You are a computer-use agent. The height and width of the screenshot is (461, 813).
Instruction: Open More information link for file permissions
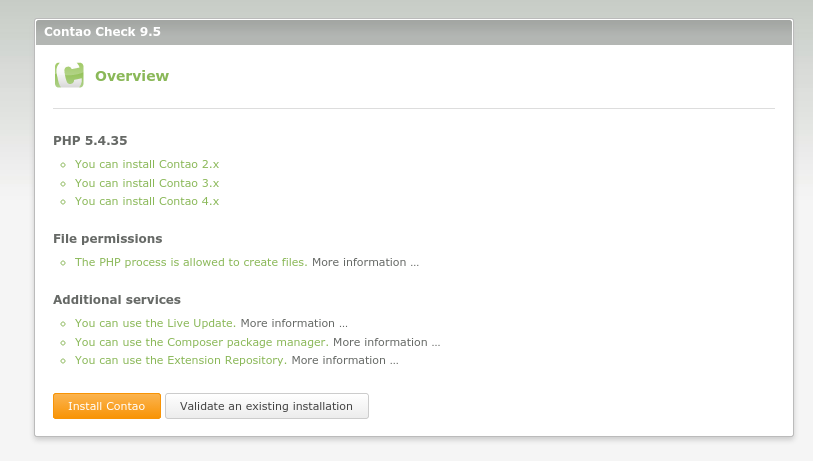click(x=365, y=262)
